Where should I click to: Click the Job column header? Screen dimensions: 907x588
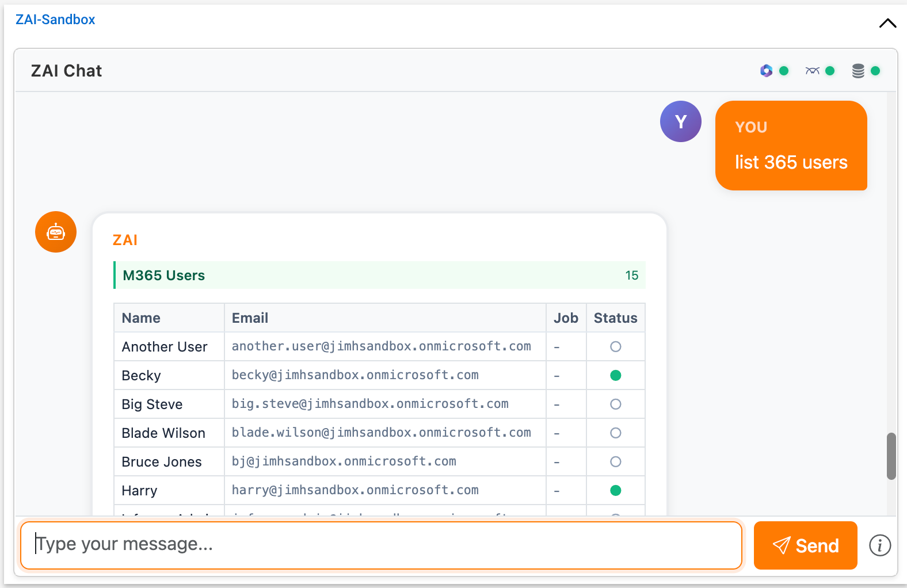pos(566,318)
